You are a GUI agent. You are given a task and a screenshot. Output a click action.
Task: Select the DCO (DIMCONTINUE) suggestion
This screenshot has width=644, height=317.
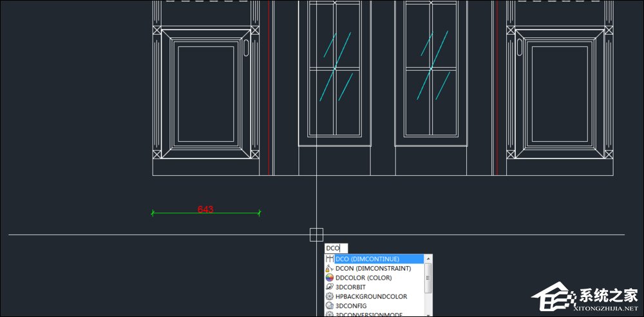(x=367, y=259)
